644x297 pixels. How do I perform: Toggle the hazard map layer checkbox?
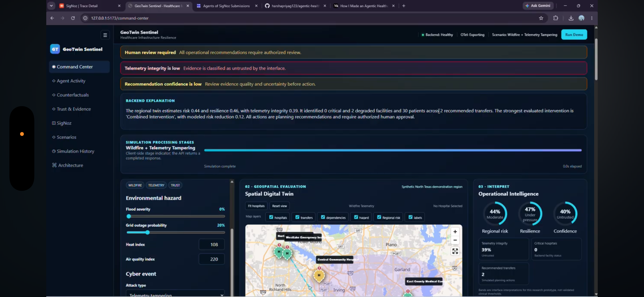[356, 217]
